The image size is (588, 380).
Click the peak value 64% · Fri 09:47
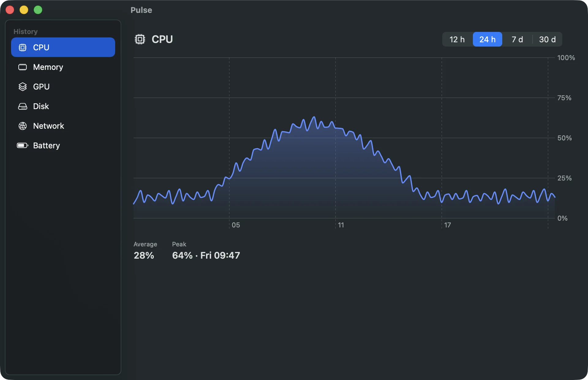[206, 255]
